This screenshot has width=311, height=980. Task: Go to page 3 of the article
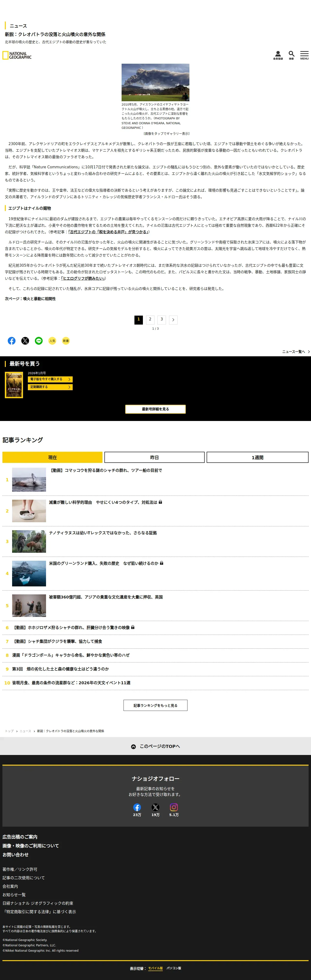click(161, 320)
